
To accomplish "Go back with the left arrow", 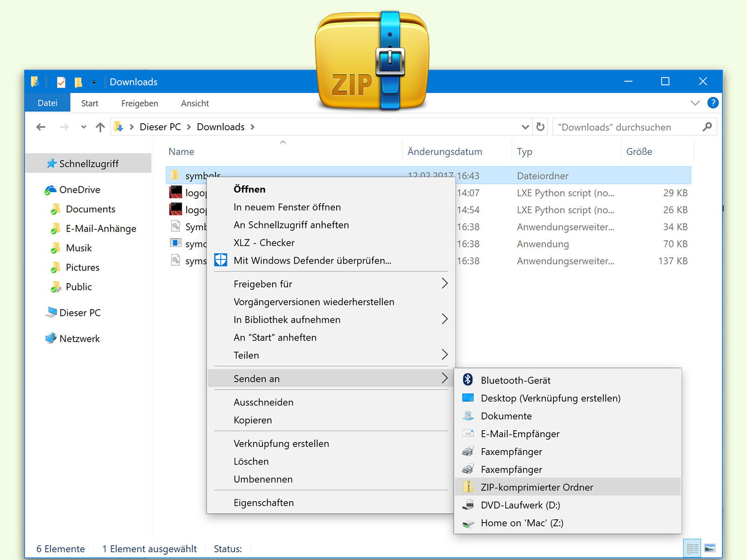I will (x=41, y=127).
